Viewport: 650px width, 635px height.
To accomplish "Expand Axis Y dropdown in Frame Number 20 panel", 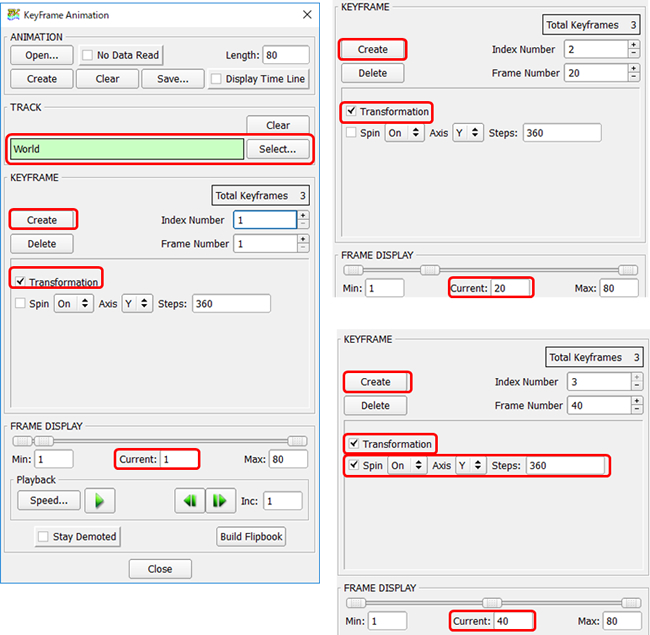I will [x=468, y=133].
